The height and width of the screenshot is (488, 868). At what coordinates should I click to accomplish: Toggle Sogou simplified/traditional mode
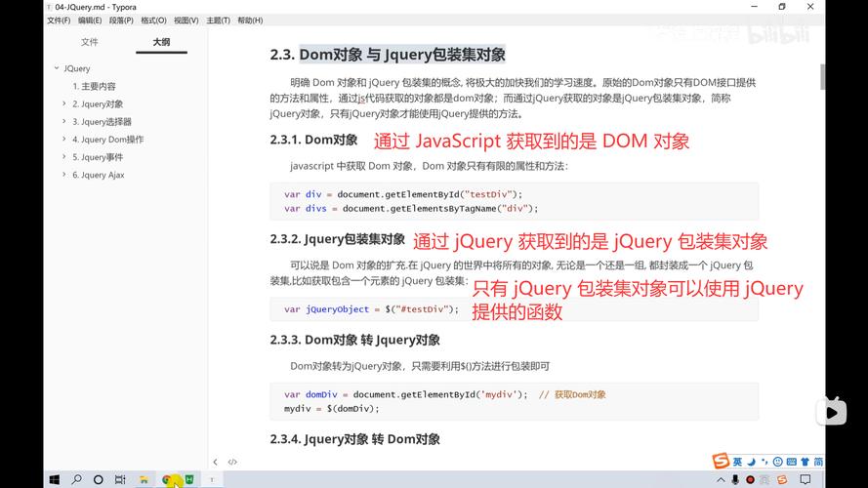coord(818,462)
